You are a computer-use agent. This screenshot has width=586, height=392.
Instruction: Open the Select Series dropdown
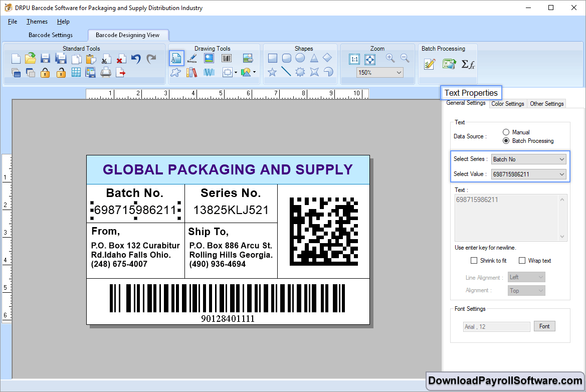click(528, 159)
